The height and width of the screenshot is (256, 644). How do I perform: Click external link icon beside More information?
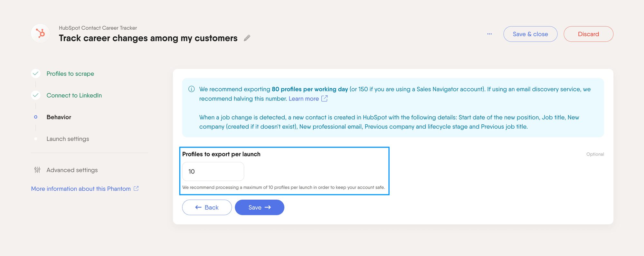(x=136, y=189)
